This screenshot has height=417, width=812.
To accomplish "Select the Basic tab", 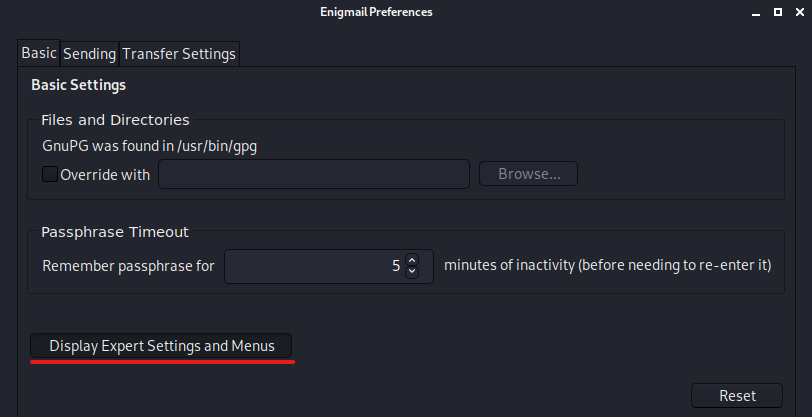I will (x=39, y=53).
